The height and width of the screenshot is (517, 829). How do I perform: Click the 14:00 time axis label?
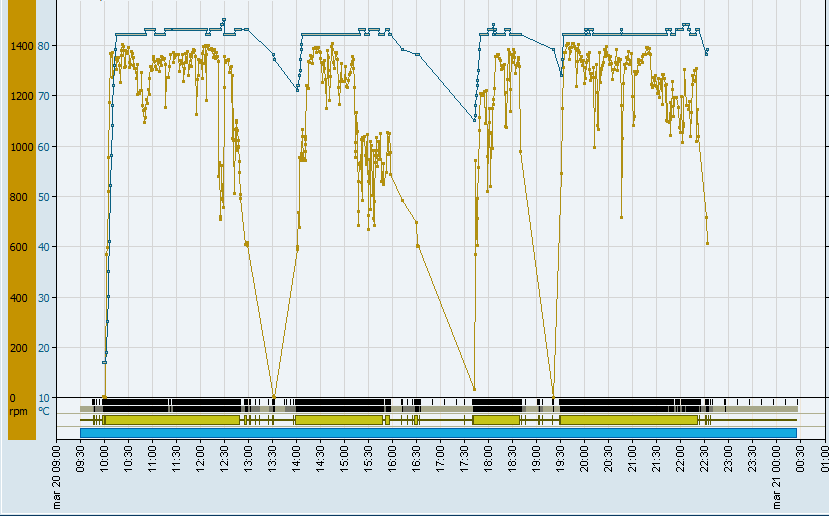tap(297, 459)
